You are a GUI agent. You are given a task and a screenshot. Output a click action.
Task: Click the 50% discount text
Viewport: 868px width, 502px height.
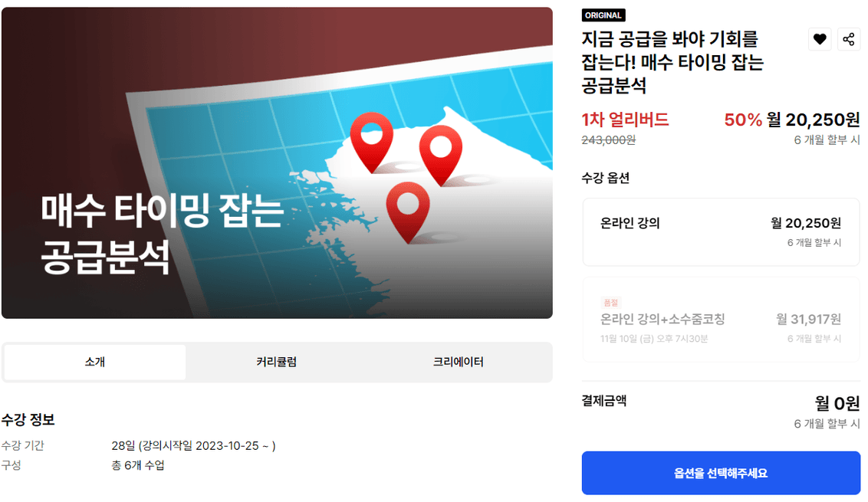(x=743, y=120)
